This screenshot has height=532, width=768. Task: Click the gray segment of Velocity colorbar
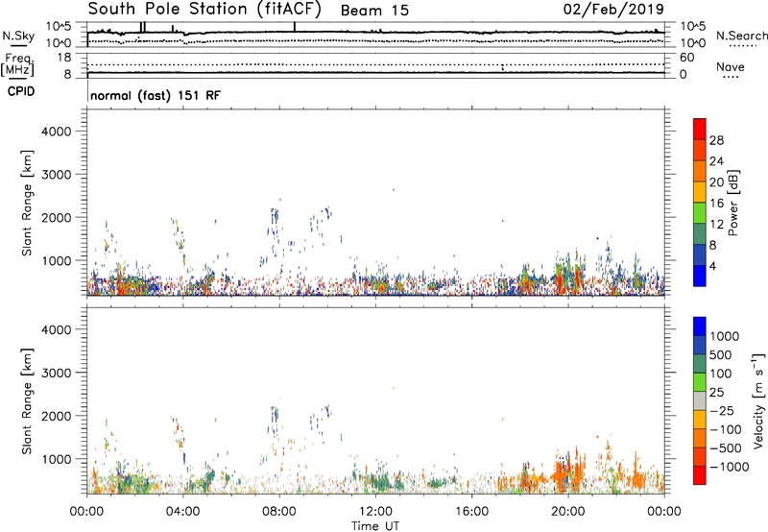click(700, 400)
